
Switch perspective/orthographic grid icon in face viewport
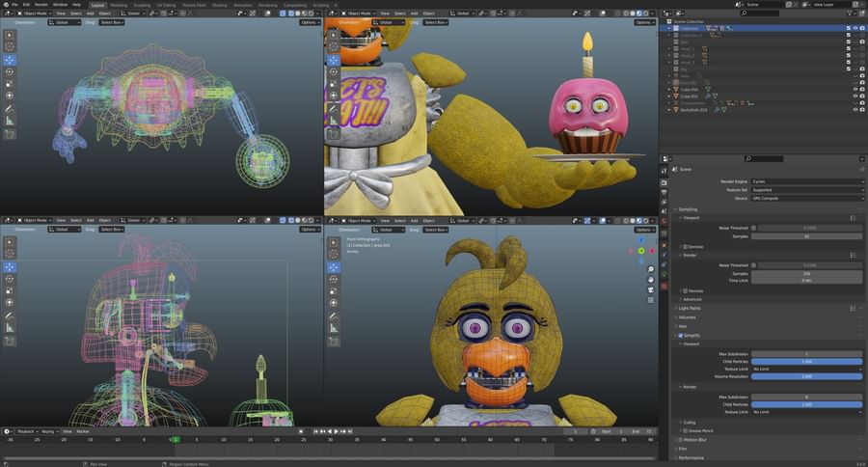650,300
